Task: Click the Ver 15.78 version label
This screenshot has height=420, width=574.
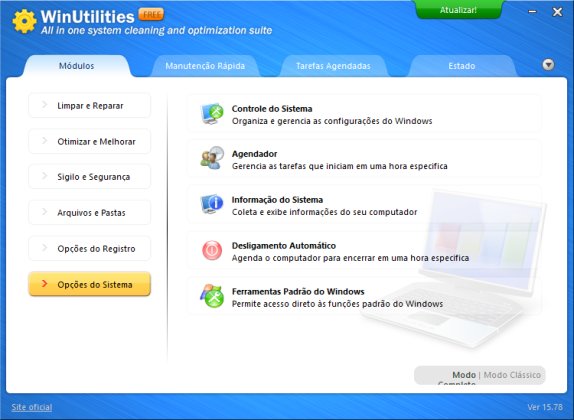Action: (545, 407)
